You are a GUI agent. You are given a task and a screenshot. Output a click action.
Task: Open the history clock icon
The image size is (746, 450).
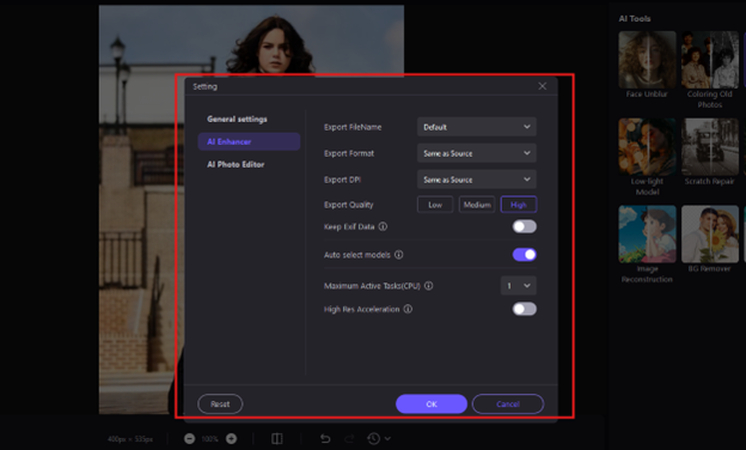(374, 439)
